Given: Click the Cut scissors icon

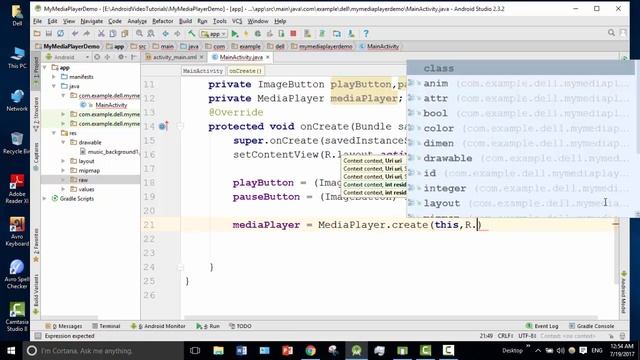Looking at the screenshot, I should coord(101,34).
